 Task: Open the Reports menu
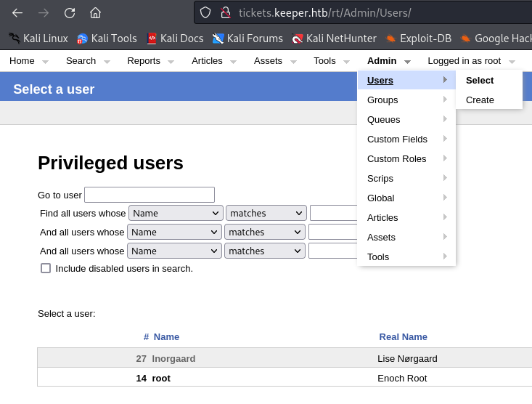pos(144,61)
